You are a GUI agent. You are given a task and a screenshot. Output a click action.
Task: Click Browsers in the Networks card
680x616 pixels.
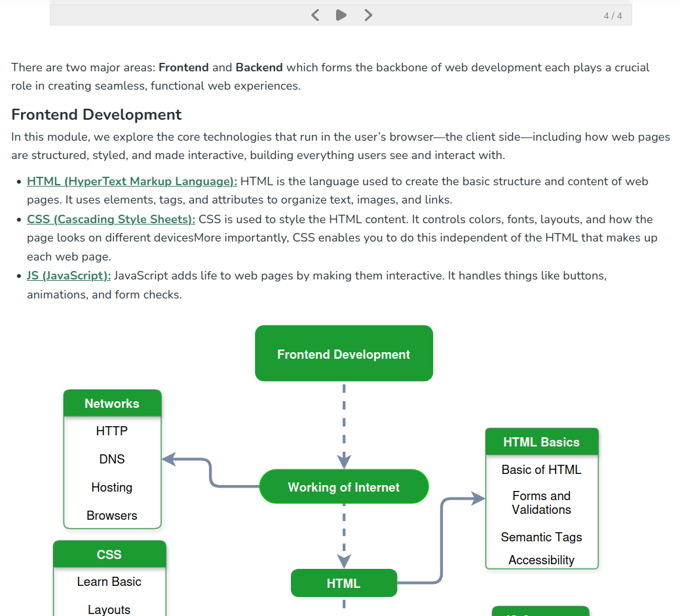tap(112, 516)
